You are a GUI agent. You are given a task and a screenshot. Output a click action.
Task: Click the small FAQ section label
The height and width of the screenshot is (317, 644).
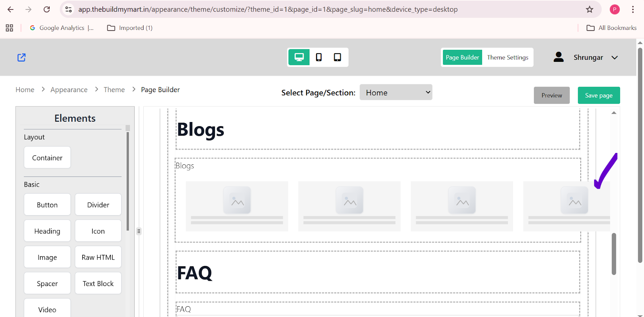(x=184, y=309)
